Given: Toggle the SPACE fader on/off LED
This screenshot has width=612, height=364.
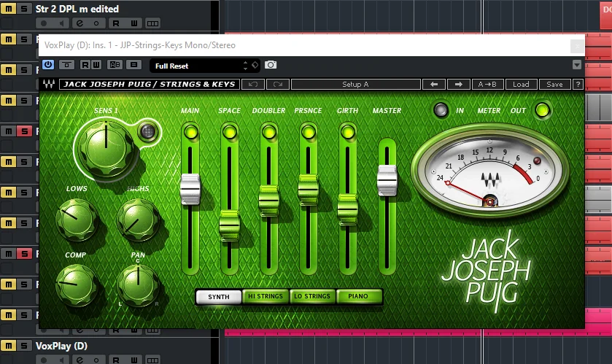Looking at the screenshot, I should [x=230, y=132].
